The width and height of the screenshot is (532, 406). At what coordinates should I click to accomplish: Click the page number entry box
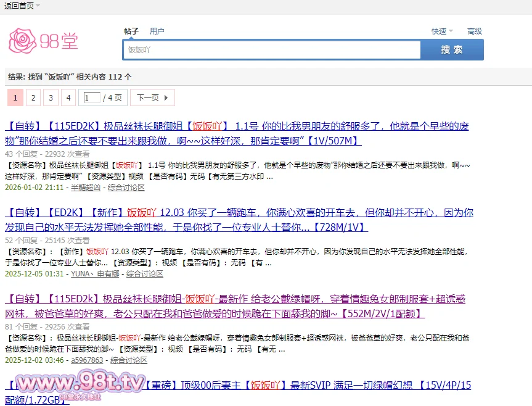pyautogui.click(x=92, y=97)
